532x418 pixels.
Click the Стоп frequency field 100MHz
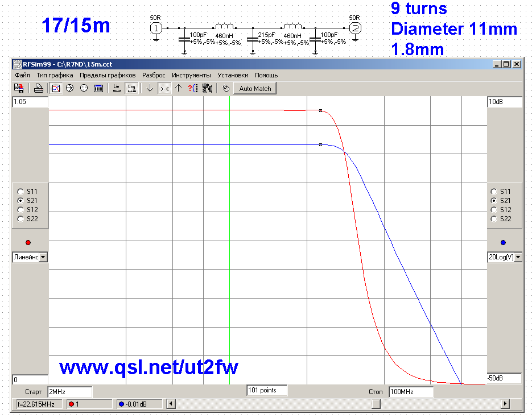pyautogui.click(x=410, y=392)
